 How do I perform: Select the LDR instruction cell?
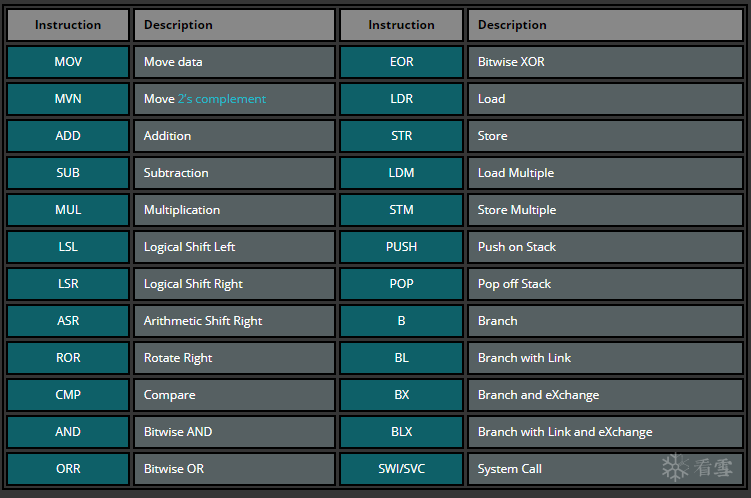[401, 99]
